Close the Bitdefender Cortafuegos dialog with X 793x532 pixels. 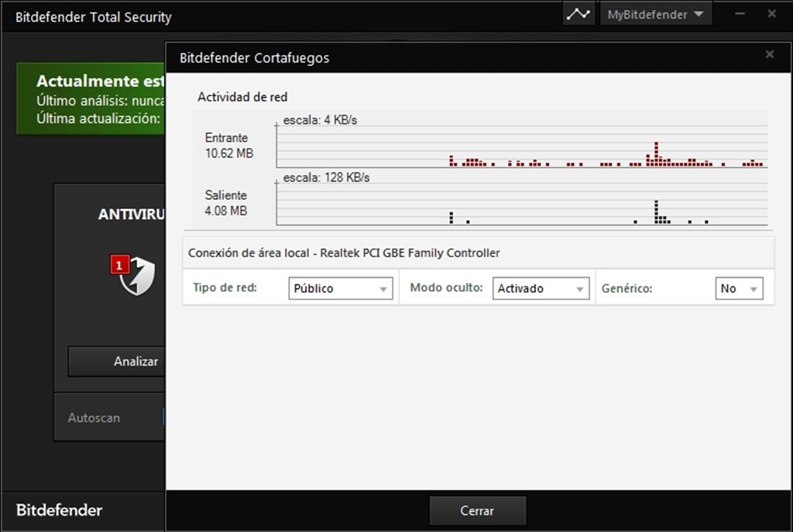pyautogui.click(x=769, y=54)
